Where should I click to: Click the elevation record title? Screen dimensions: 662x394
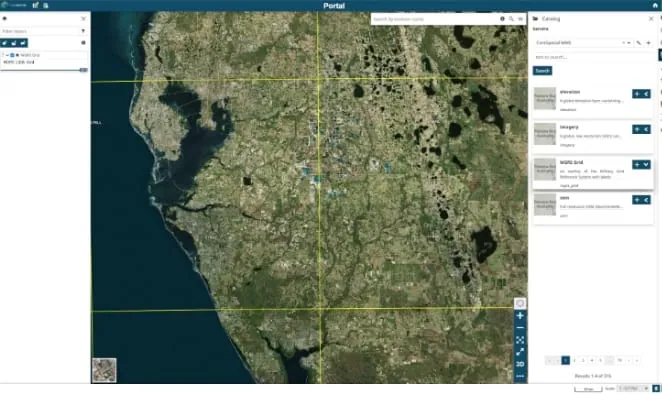570,92
